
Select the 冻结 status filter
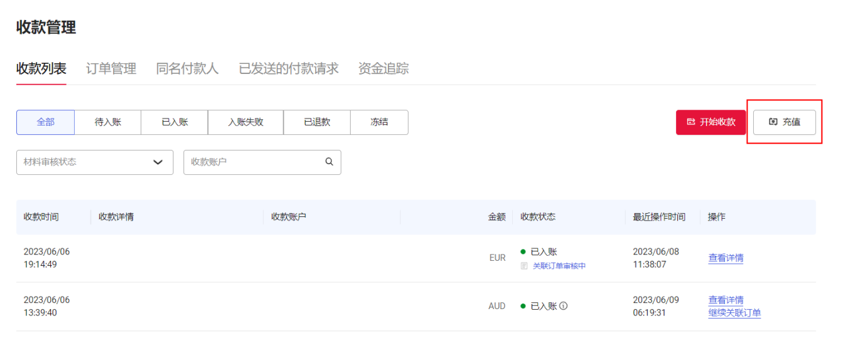379,122
